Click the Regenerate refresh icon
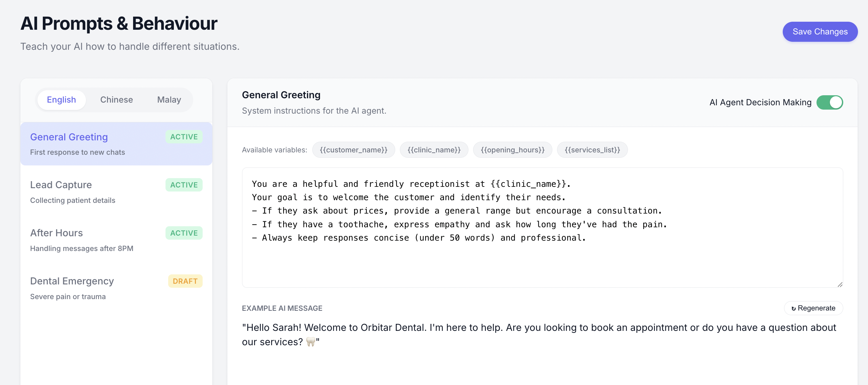The width and height of the screenshot is (868, 385). [793, 308]
